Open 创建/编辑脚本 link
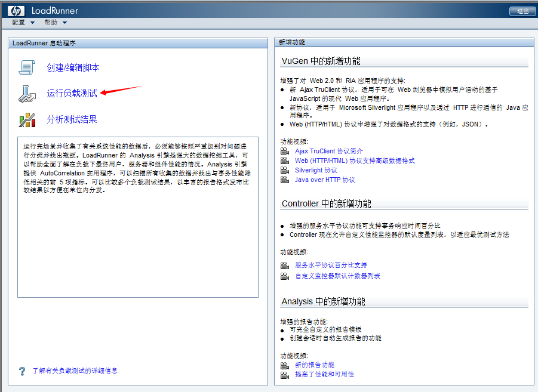Image resolution: width=538 pixels, height=392 pixels. (x=73, y=67)
